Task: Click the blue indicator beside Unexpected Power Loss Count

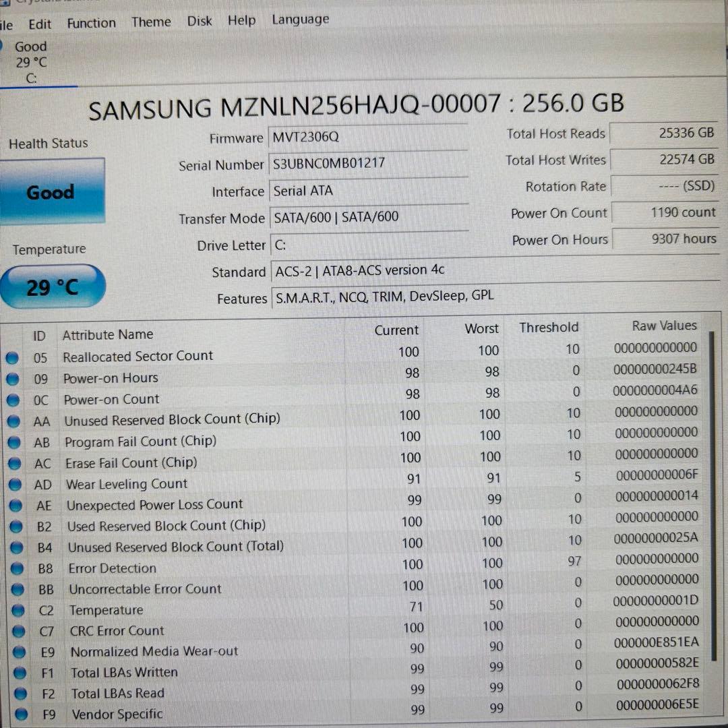Action: 12,506
